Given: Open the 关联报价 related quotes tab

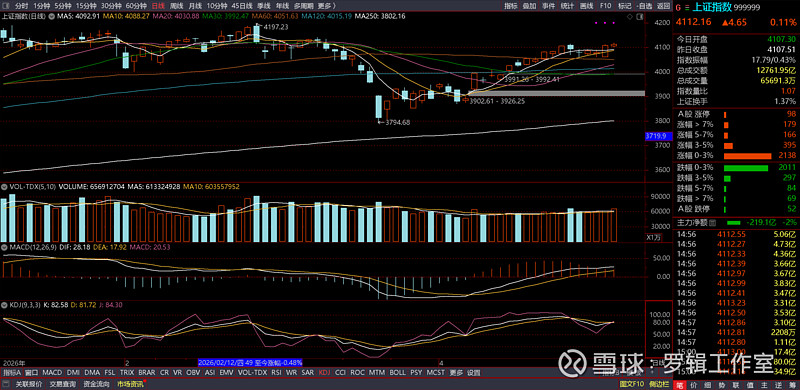Looking at the screenshot, I should (29, 384).
